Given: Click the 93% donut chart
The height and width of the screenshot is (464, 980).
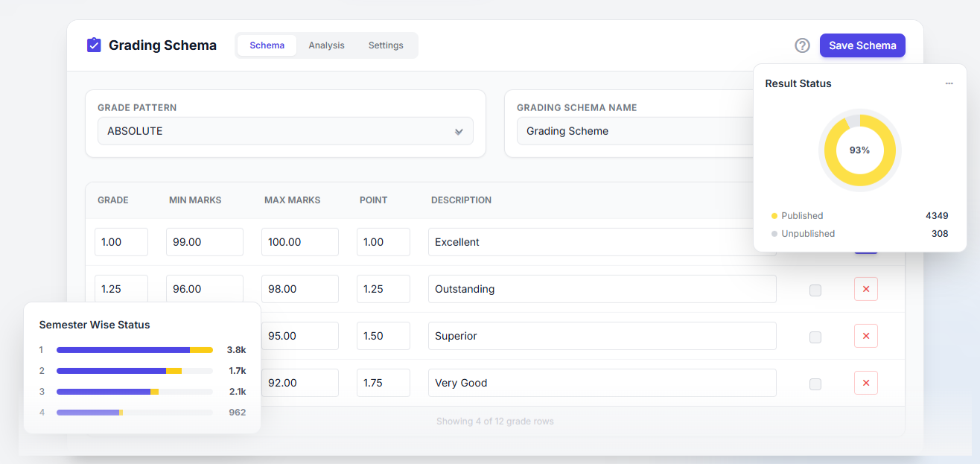Looking at the screenshot, I should click(x=859, y=150).
